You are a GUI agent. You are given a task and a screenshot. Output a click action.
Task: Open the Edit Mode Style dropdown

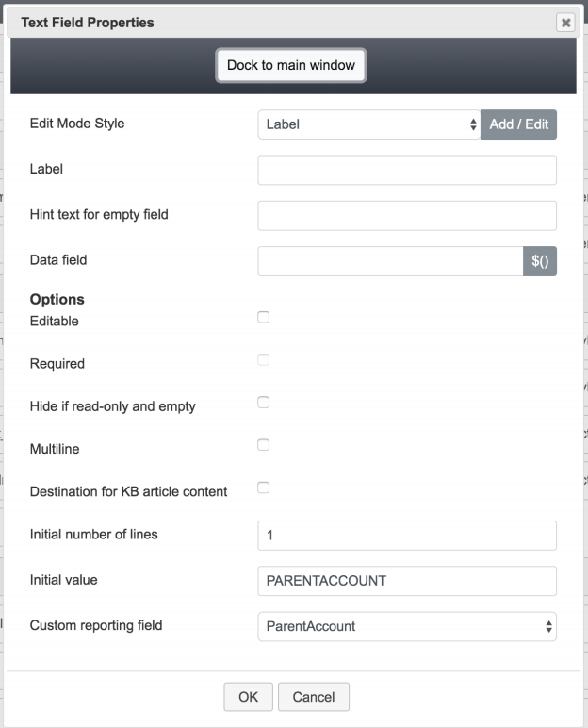(369, 124)
